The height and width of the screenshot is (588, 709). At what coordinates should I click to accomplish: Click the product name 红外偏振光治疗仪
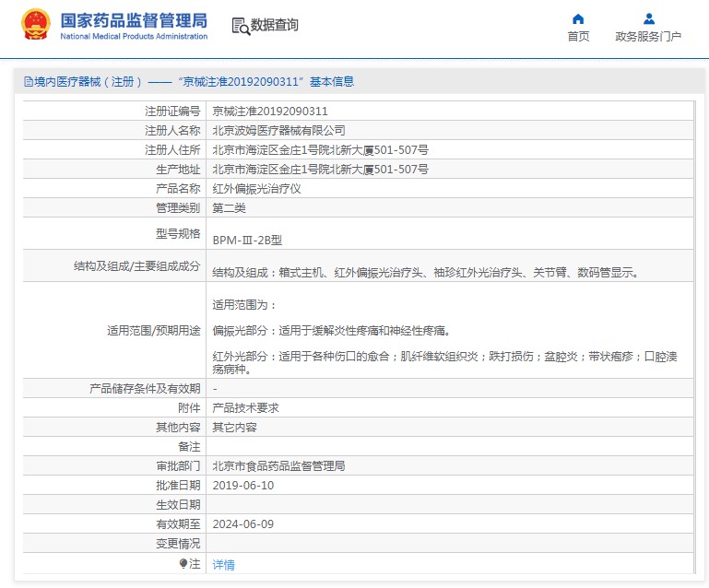coord(257,188)
